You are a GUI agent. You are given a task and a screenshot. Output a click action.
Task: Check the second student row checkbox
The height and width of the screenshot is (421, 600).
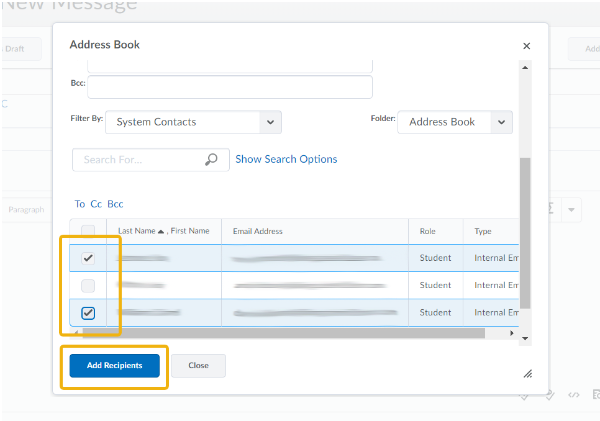88,285
